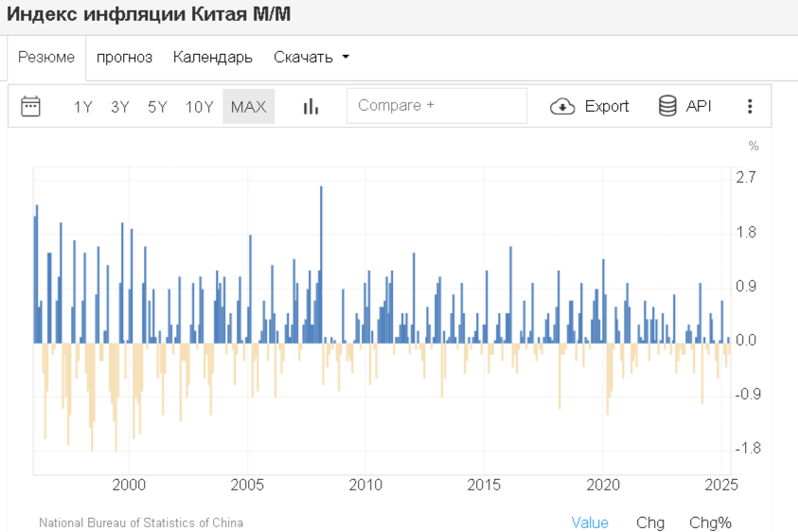Click the Export cloud download icon
The image size is (798, 532).
coord(562,106)
